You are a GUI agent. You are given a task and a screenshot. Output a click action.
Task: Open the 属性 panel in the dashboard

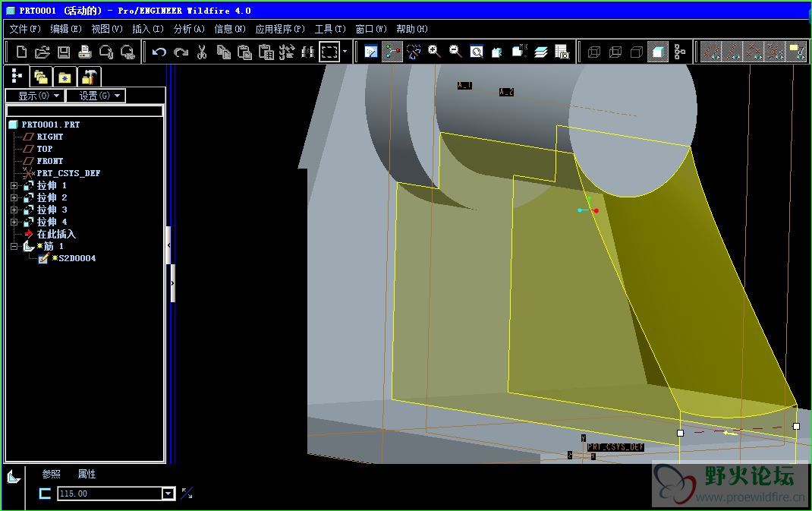click(x=87, y=474)
